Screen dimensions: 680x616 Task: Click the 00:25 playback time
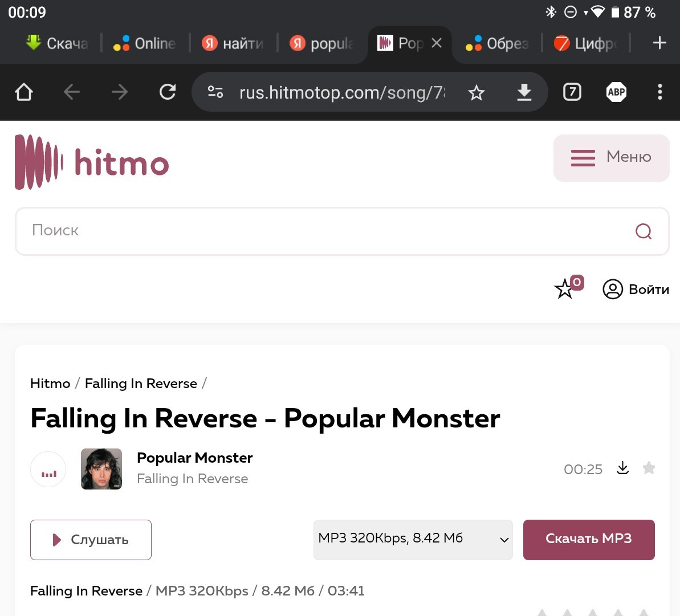pos(583,469)
